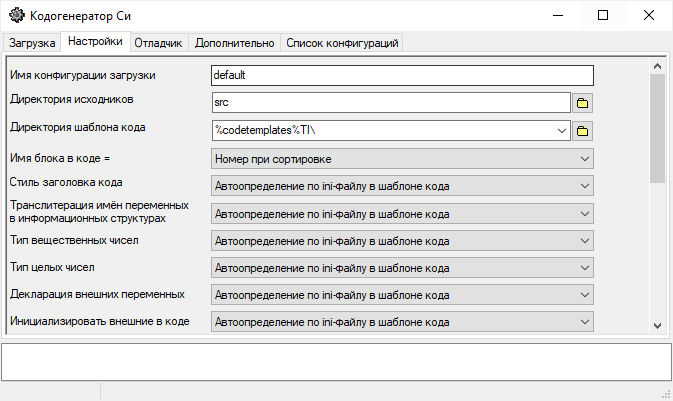Click the Директория исходников input field
The width and height of the screenshot is (673, 401).
click(390, 103)
